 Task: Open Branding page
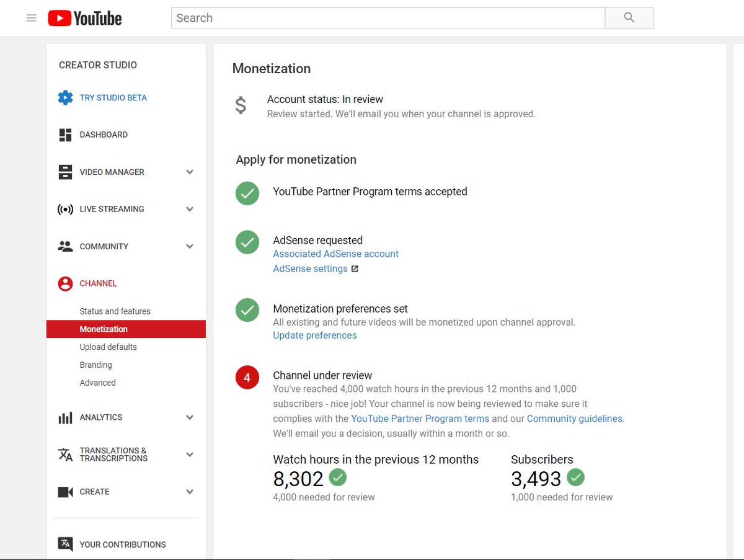point(95,365)
